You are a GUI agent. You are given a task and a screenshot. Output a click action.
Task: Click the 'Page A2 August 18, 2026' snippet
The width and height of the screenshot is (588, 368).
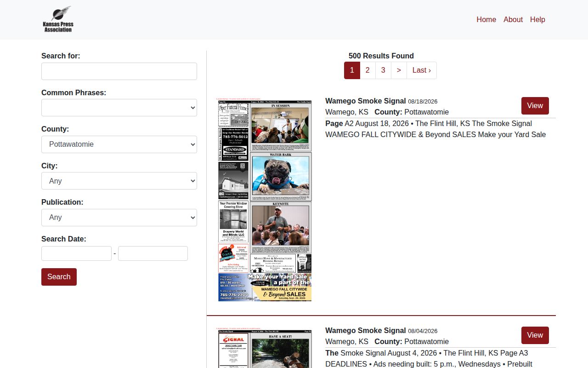(x=368, y=123)
